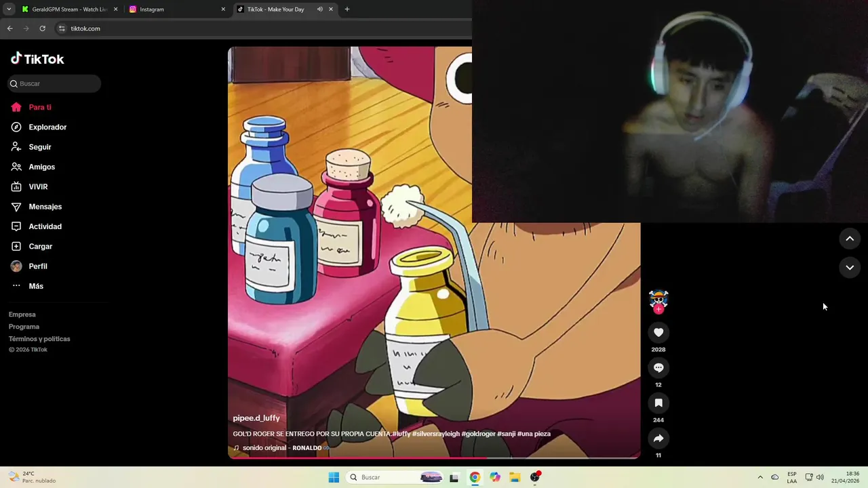
Task: Go to the previous video with up chevron
Action: pyautogui.click(x=850, y=239)
